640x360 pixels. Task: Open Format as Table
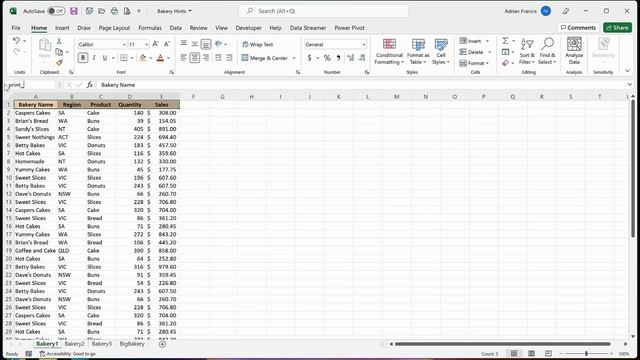tap(418, 51)
